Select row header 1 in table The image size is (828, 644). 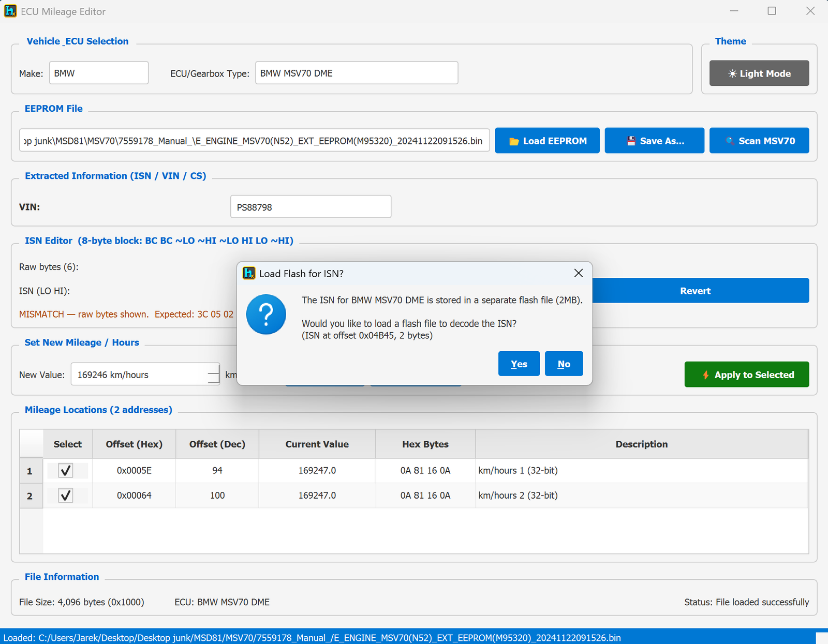[x=31, y=471]
